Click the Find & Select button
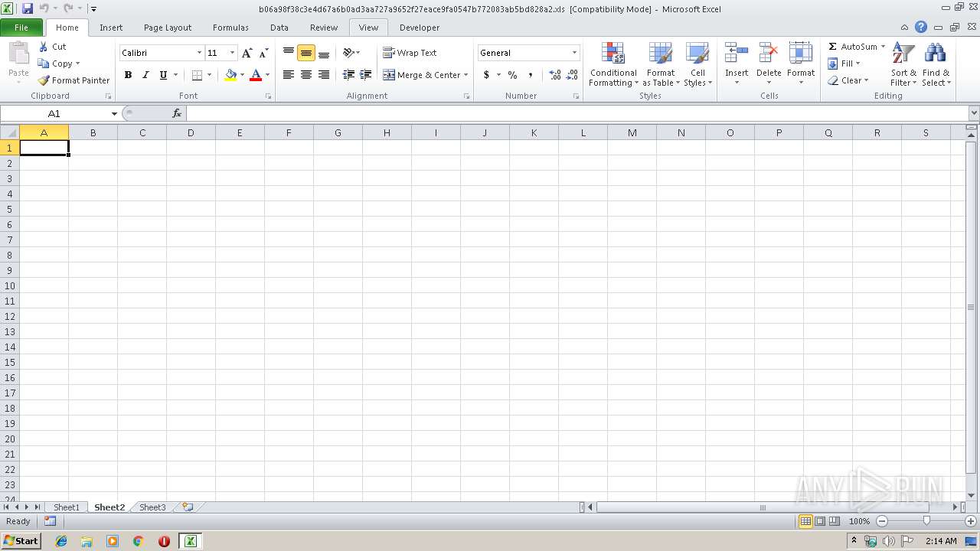 tap(936, 65)
